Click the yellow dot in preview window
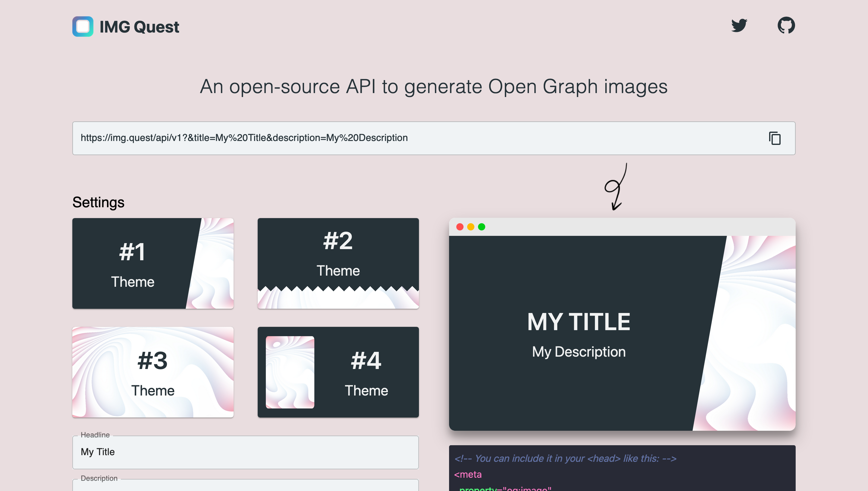The image size is (868, 491). [x=470, y=227]
